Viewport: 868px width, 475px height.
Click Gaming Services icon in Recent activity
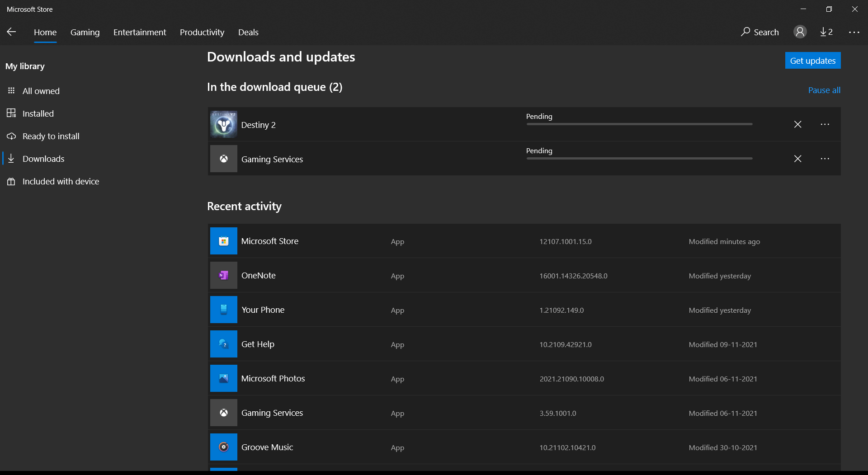(x=224, y=413)
